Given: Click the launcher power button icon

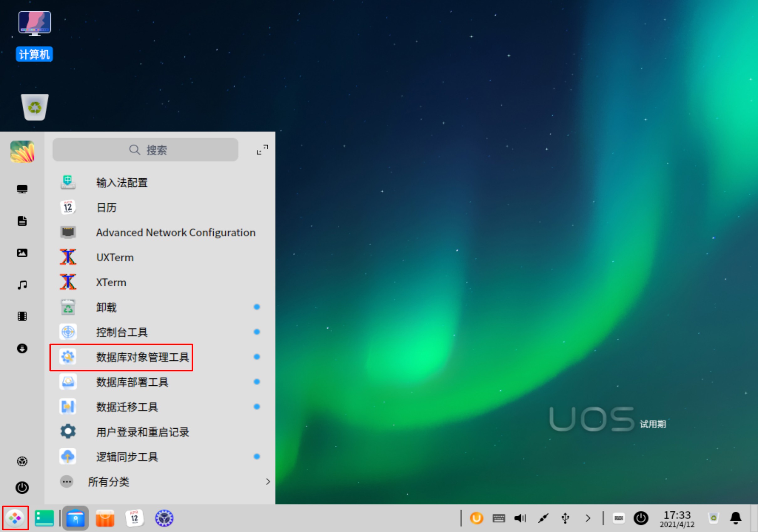Looking at the screenshot, I should coord(22,488).
